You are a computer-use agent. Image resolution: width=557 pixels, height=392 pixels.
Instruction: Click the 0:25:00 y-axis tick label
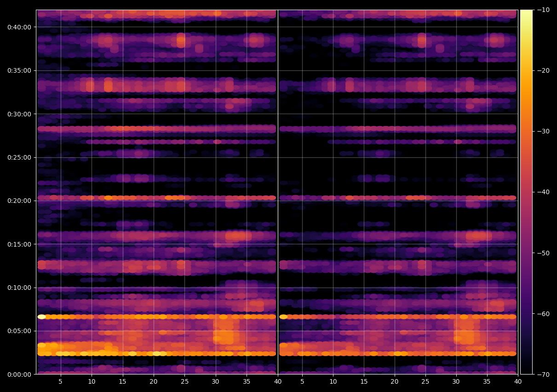19,157
